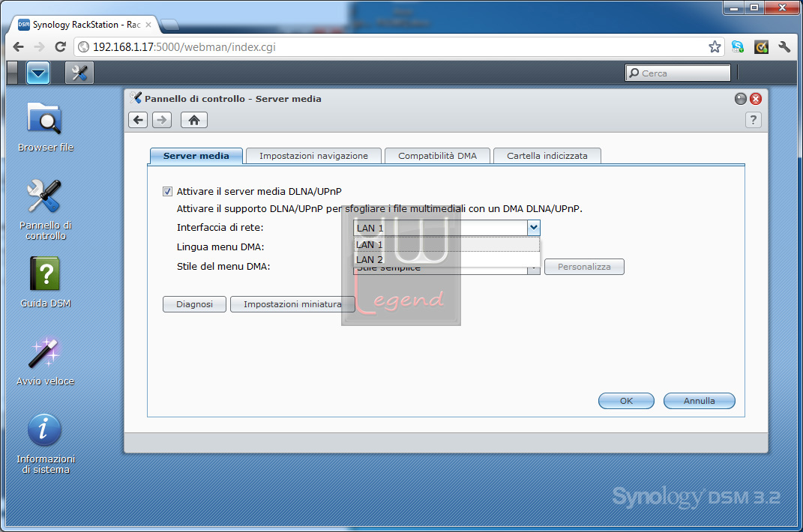
Task: Go forward in control panel window
Action: 162,120
